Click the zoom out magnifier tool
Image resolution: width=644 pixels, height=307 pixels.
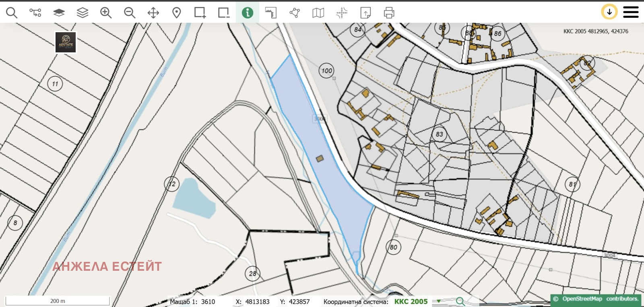tap(130, 13)
